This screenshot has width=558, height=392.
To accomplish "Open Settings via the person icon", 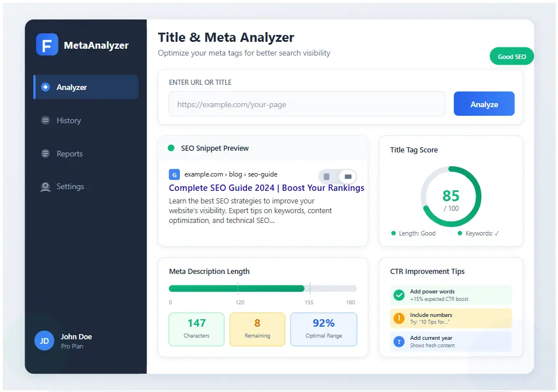I will (46, 186).
